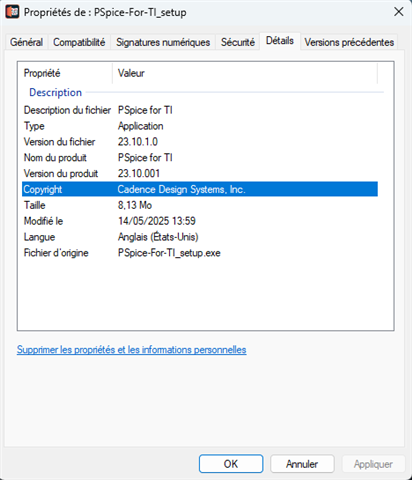Open the Compatibilité tab
The image size is (412, 480).
(79, 42)
